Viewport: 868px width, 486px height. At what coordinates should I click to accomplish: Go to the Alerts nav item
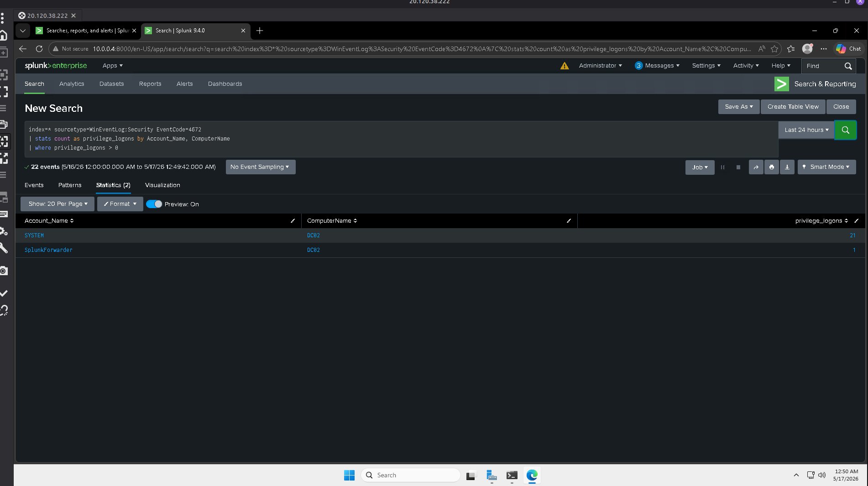click(184, 84)
